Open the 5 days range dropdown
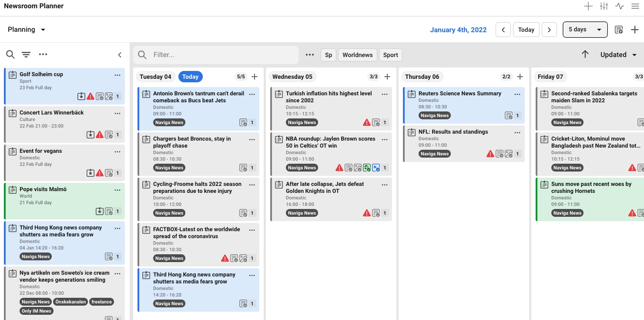This screenshot has height=320, width=644. point(585,30)
